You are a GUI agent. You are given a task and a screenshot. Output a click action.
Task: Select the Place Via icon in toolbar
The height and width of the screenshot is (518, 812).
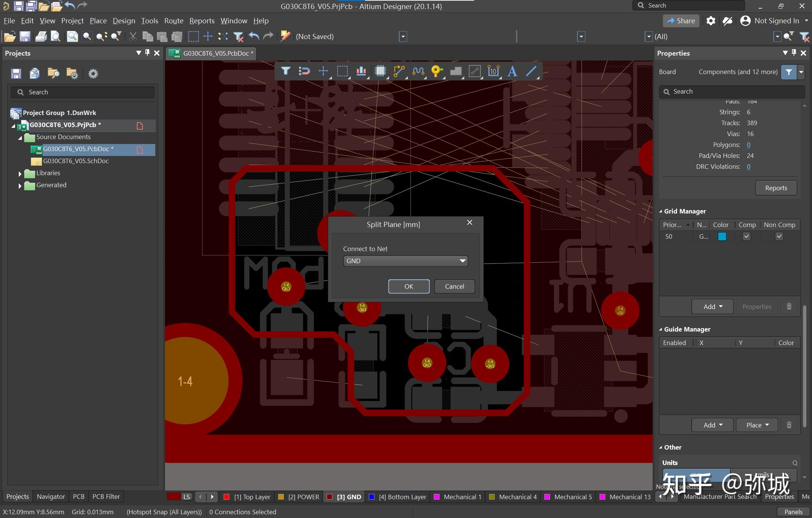pos(437,70)
